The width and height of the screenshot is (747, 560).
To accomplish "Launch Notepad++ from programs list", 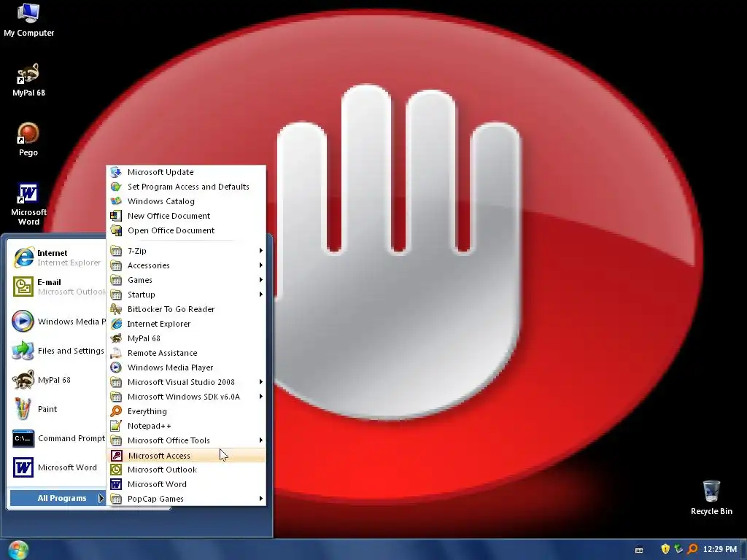I will click(x=186, y=426).
